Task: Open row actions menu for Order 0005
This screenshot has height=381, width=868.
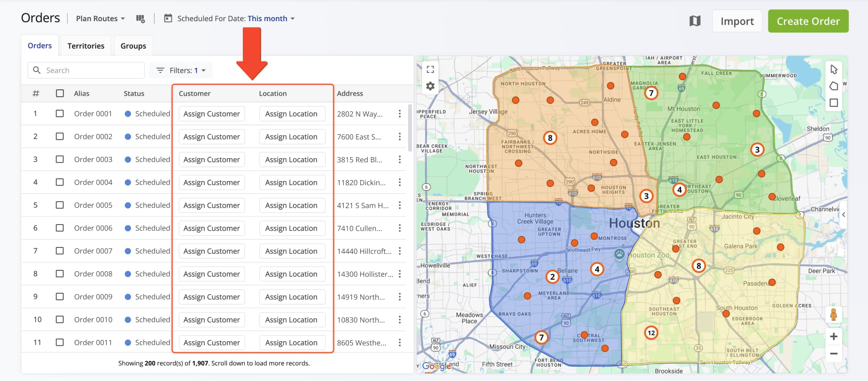Action: pyautogui.click(x=400, y=205)
